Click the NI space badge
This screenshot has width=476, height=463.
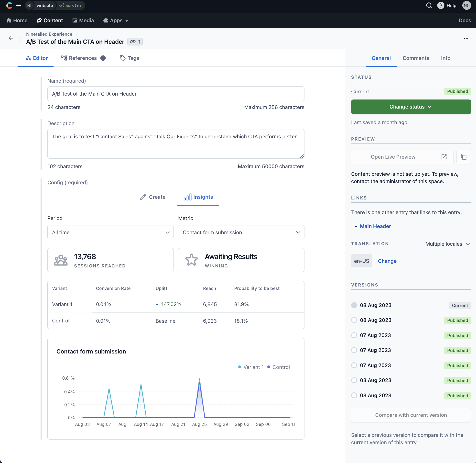(29, 5)
